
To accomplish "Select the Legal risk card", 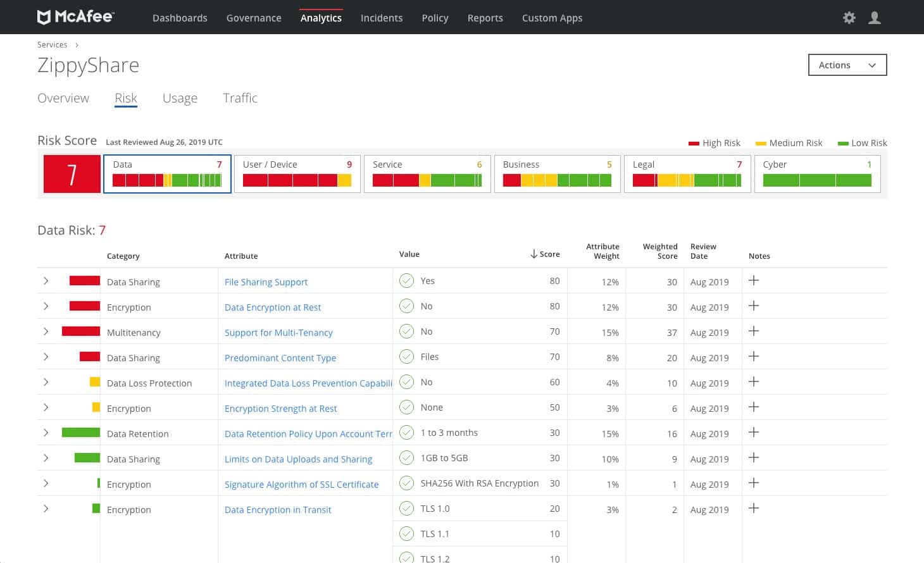I will click(x=687, y=174).
